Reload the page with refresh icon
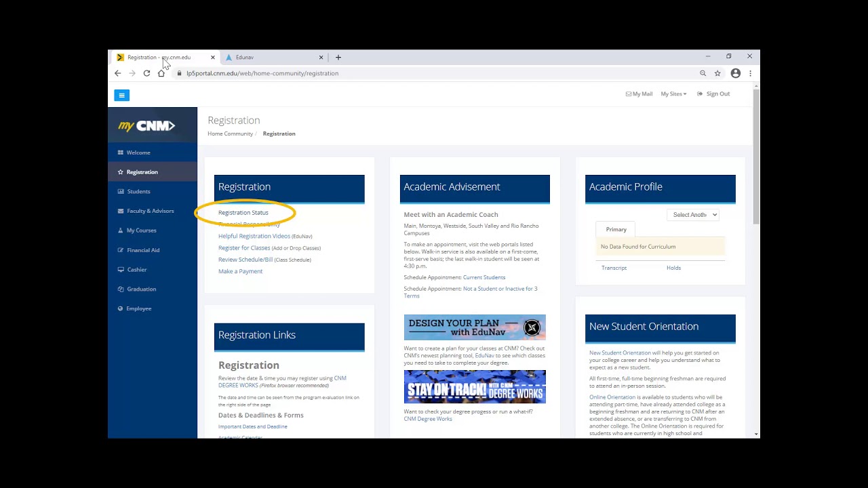This screenshot has height=488, width=868. [x=146, y=73]
